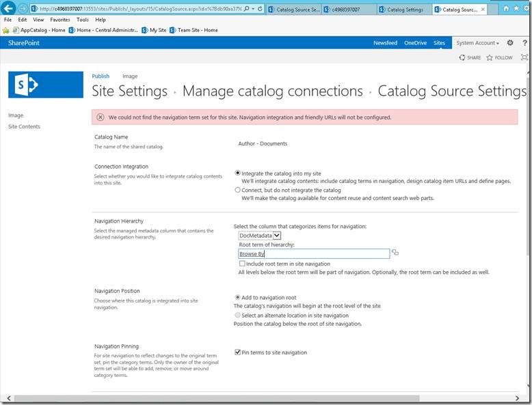Select an alternate location in site navigation
Image resolution: width=532 pixels, height=405 pixels.
click(x=238, y=315)
